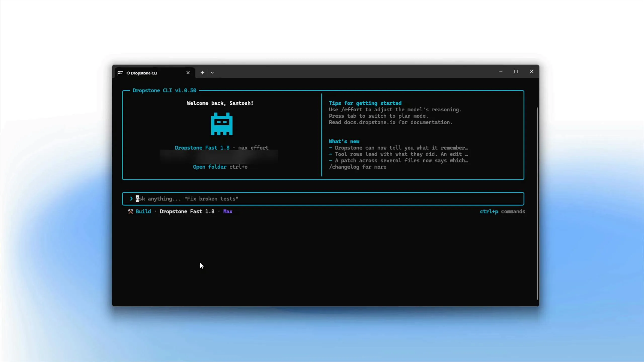
Task: Click the "What's new" heading
Action: click(x=344, y=141)
